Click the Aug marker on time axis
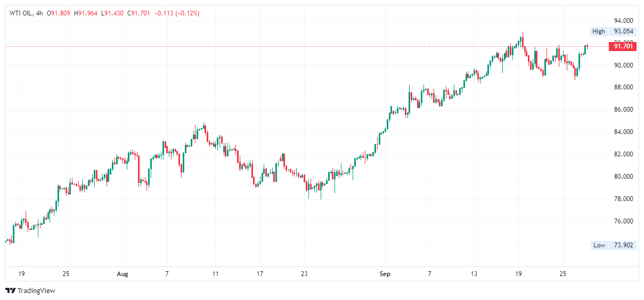This screenshot has width=644, height=300. click(x=123, y=274)
